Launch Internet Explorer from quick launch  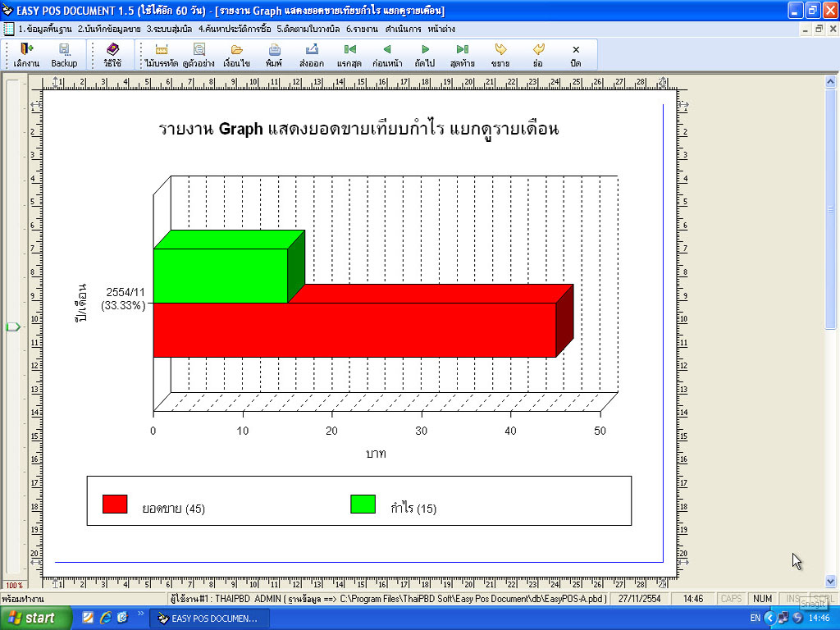(106, 618)
